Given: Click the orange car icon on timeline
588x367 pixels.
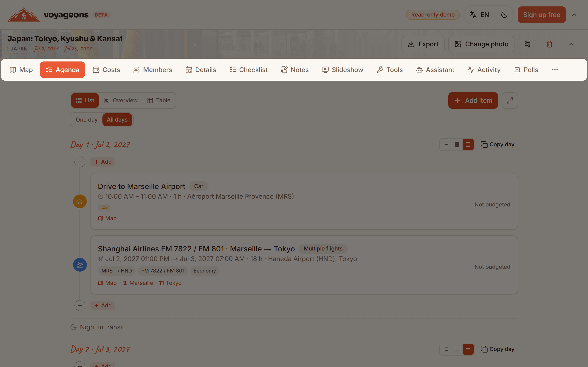Looking at the screenshot, I should pos(80,201).
